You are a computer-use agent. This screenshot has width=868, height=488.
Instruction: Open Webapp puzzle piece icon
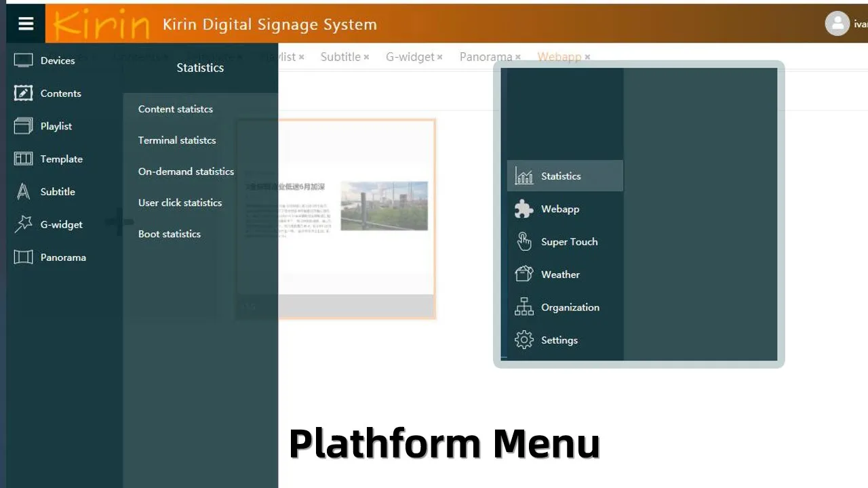524,209
